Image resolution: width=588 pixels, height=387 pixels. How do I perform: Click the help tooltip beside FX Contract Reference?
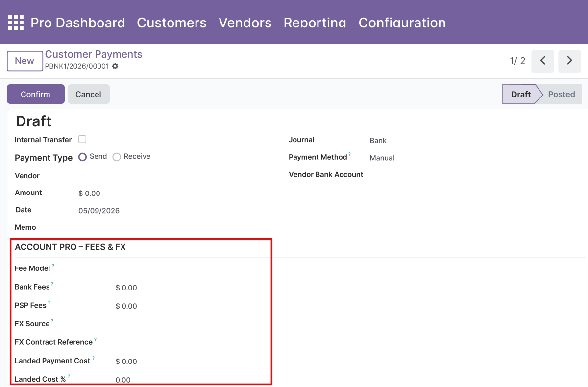(95, 339)
